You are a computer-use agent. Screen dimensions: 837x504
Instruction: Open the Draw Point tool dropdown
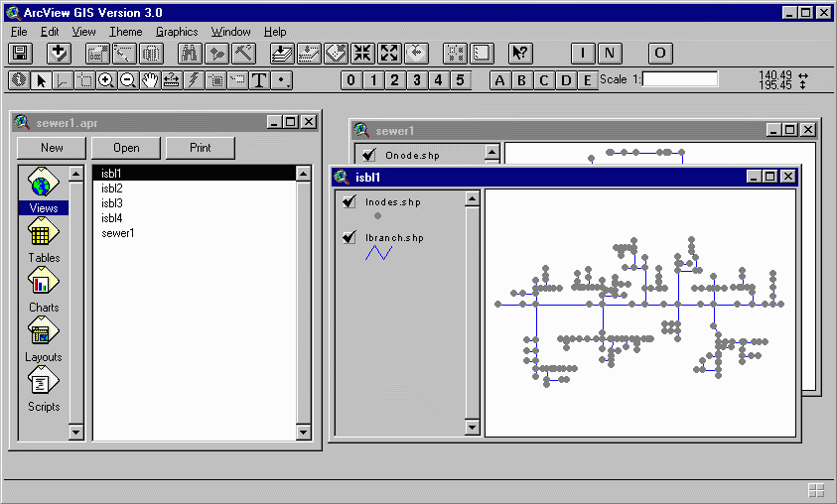click(283, 80)
